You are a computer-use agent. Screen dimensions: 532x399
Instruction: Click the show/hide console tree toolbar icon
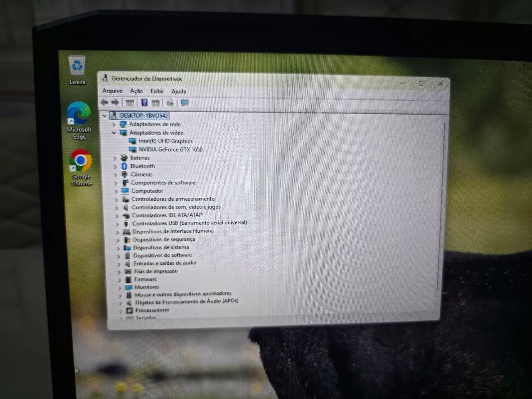[x=130, y=103]
